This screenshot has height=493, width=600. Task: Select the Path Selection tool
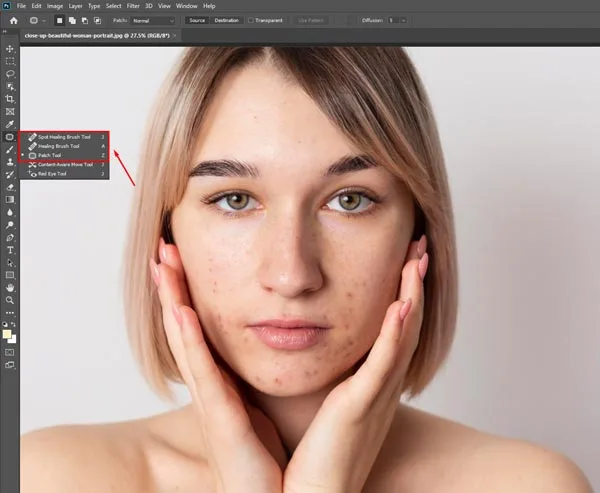tap(10, 263)
